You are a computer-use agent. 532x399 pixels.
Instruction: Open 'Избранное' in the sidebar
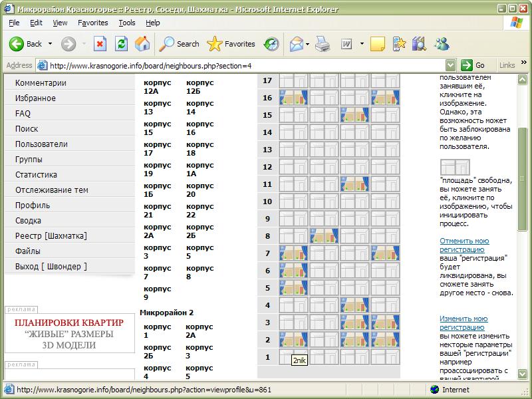tap(70, 98)
